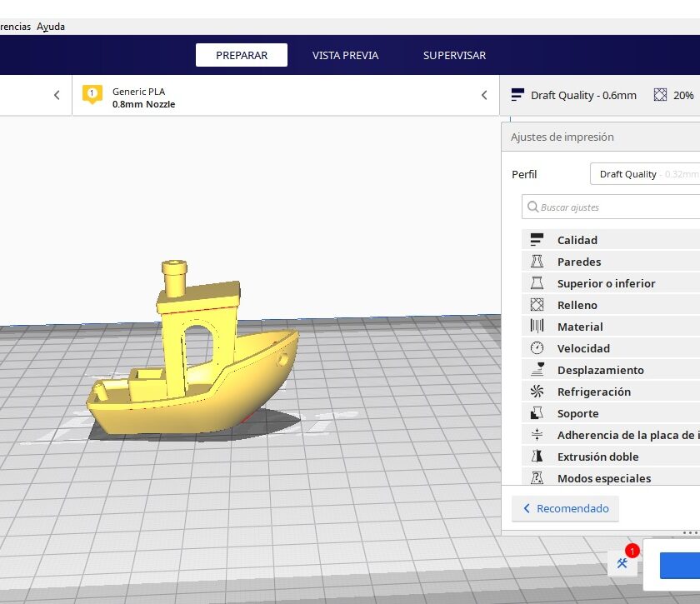Switch to the SUPERVISAR tab
The width and height of the screenshot is (700, 604).
pyautogui.click(x=454, y=55)
